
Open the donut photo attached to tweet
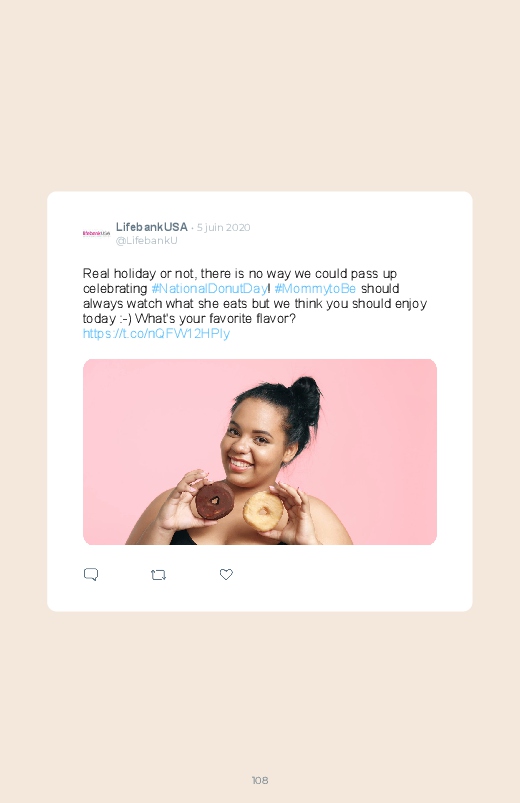(260, 452)
